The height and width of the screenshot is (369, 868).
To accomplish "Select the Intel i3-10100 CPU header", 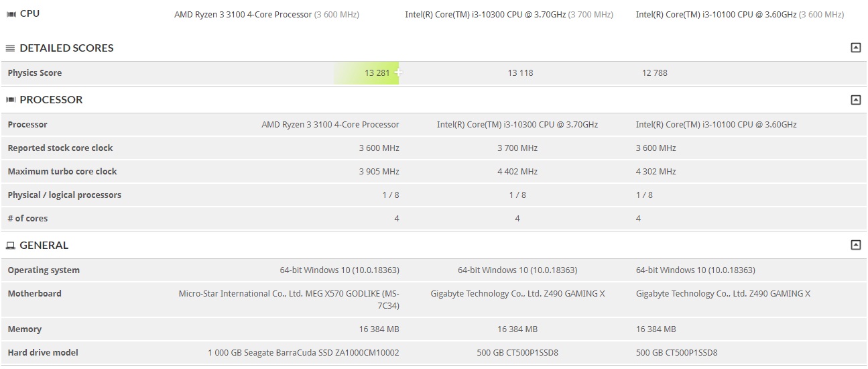I will pos(739,15).
